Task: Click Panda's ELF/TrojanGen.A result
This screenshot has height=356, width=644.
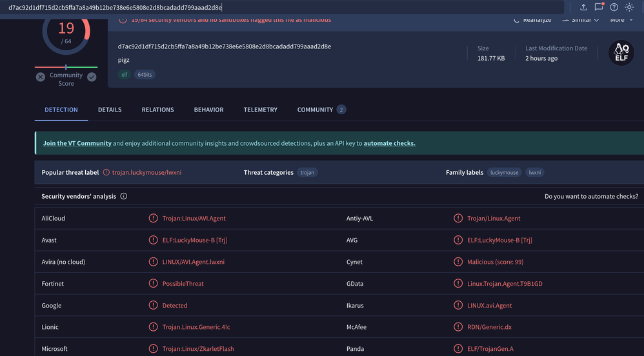Action: pyautogui.click(x=490, y=349)
